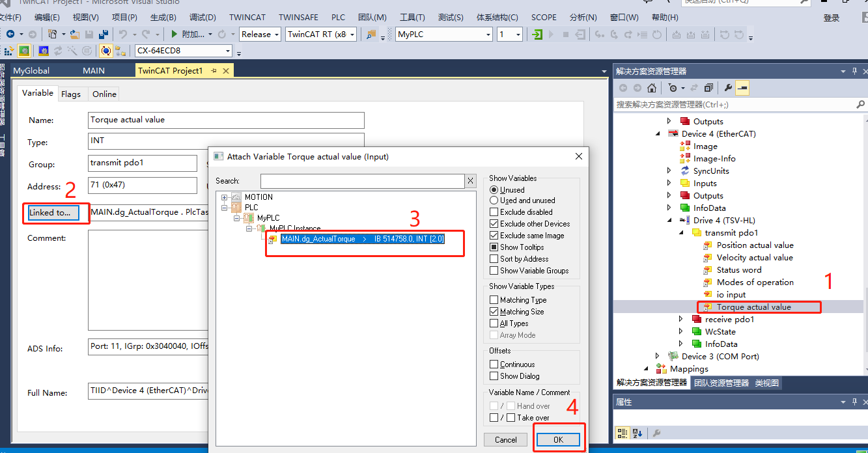Open the SCOPE menu
The width and height of the screenshot is (868, 453).
[x=544, y=18]
